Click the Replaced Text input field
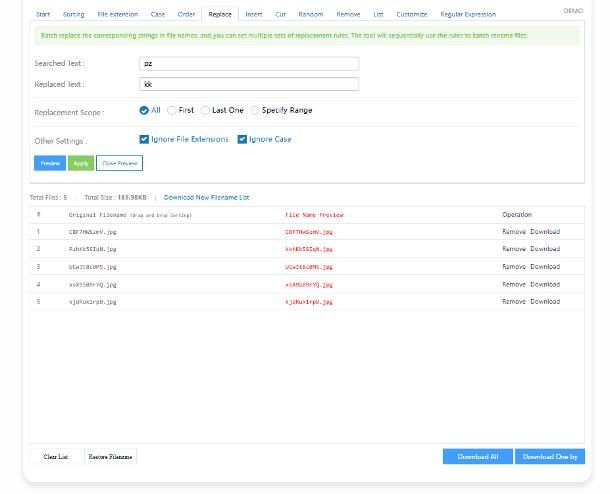 [x=248, y=84]
